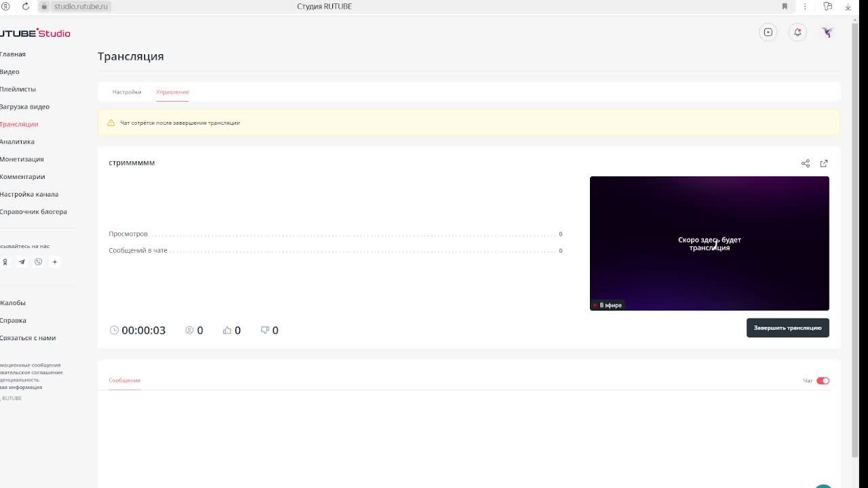Click the warning triangle icon in notice
868x488 pixels.
[x=111, y=123]
